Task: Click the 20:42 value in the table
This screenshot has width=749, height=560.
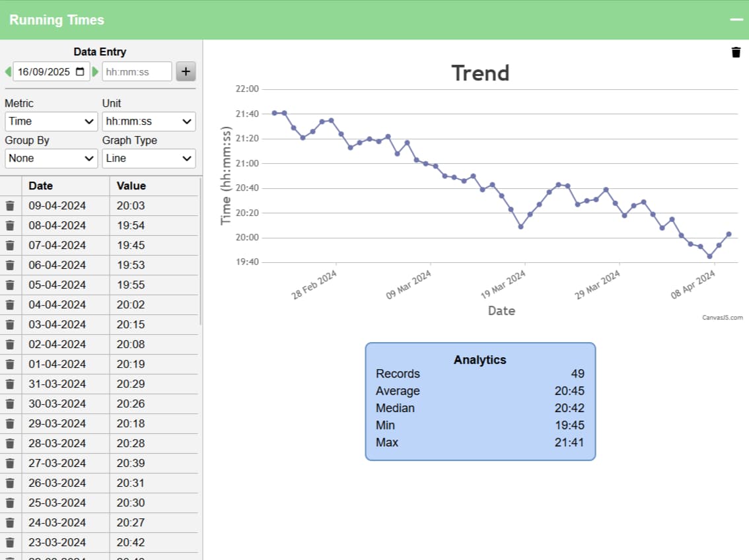Action: pyautogui.click(x=154, y=543)
